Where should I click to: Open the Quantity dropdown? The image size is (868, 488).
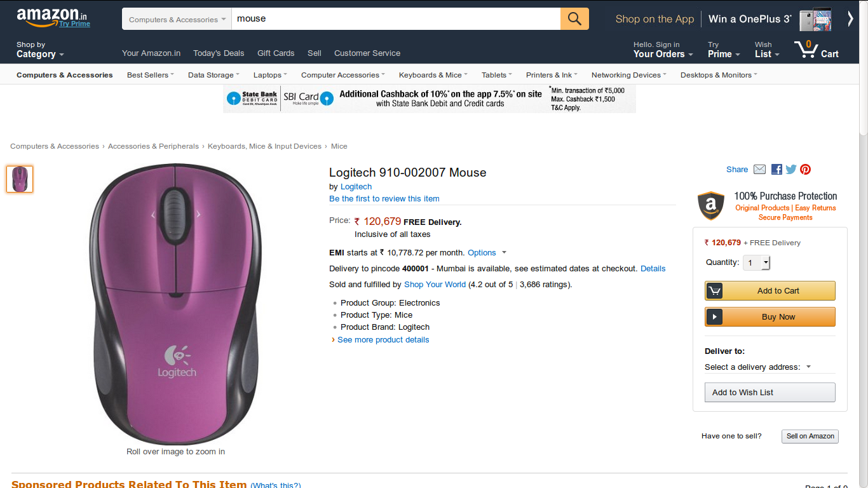tap(757, 262)
